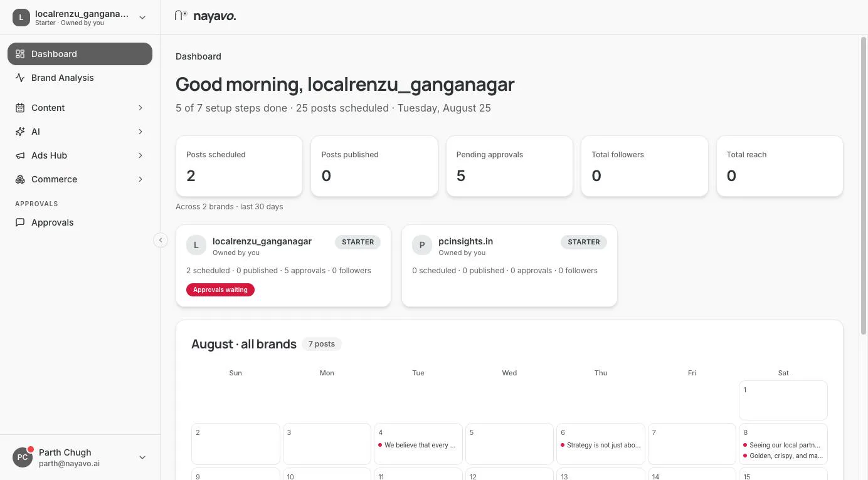Click the AI sparkle icon
868x480 pixels.
20,132
